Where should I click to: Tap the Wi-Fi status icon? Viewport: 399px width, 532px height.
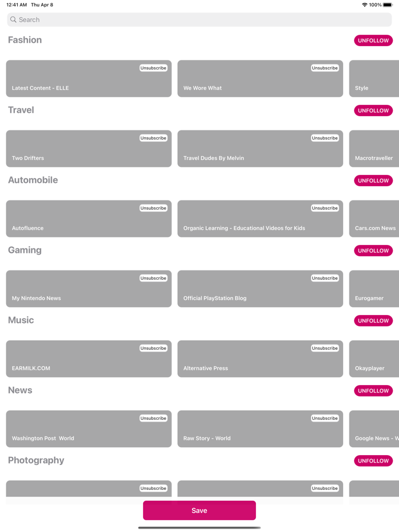click(364, 5)
